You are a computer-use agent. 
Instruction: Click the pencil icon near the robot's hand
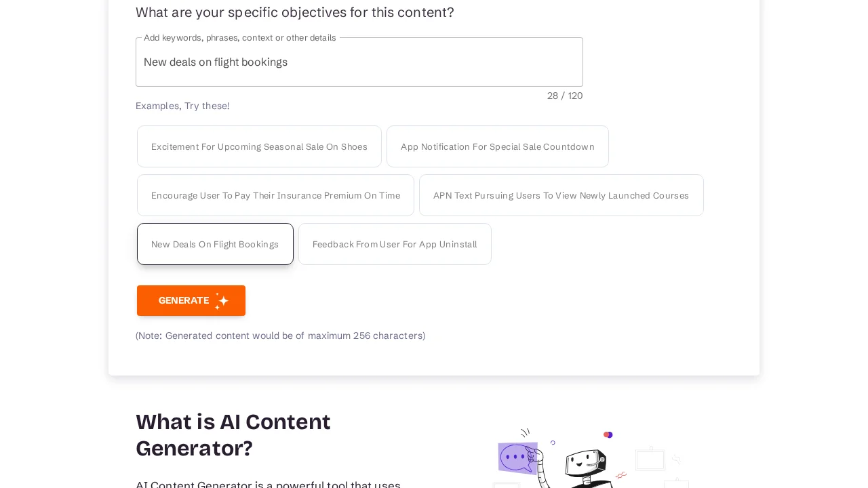[621, 474]
